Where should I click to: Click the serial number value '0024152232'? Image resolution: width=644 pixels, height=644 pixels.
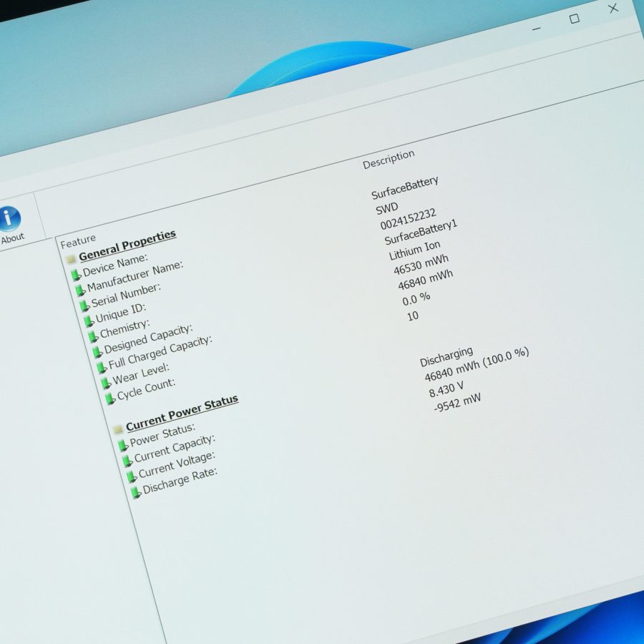coord(408,219)
